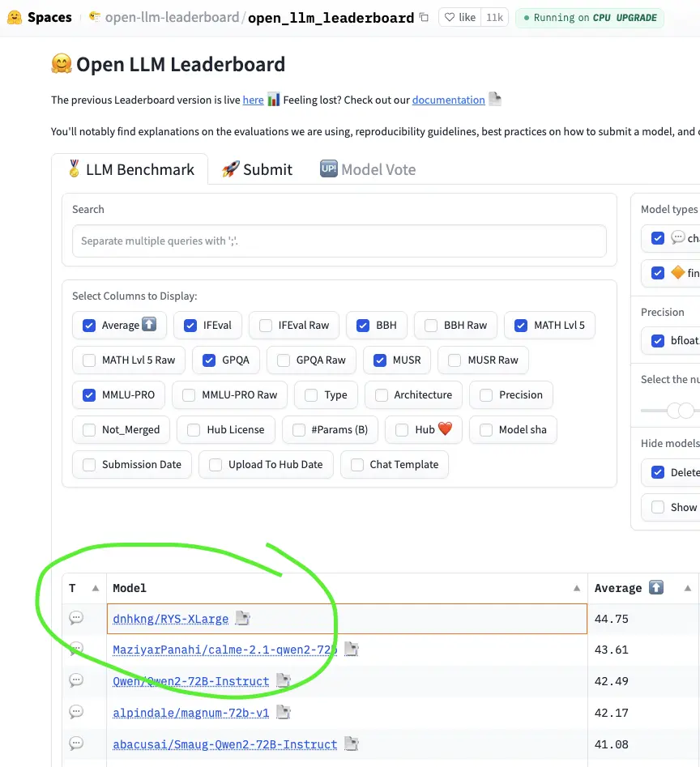Click the document icon beside magnum-72b-v1
700x767 pixels.
point(284,712)
